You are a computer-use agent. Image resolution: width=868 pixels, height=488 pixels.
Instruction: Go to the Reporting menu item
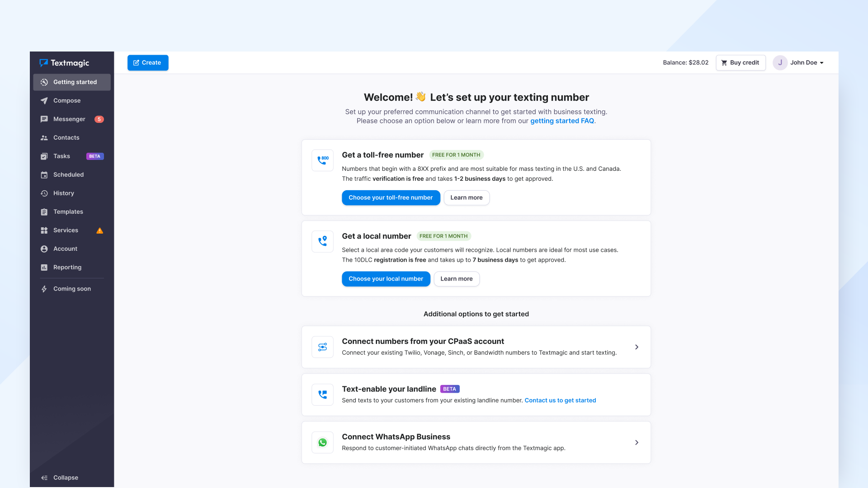click(72, 267)
